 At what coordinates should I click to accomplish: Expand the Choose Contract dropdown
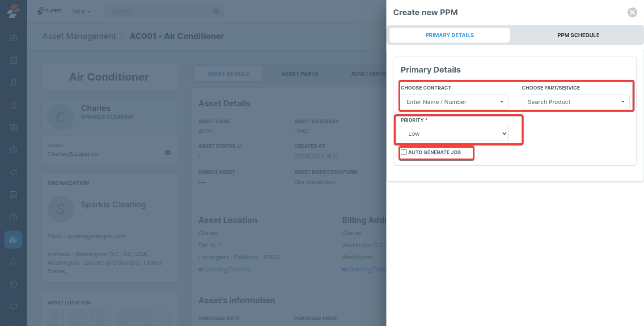(454, 102)
